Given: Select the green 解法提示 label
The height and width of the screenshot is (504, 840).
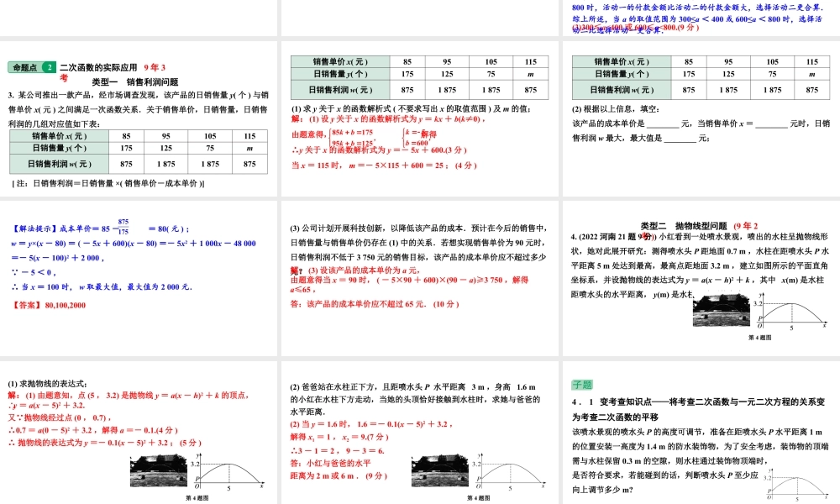Looking at the screenshot, I should [x=33, y=227].
